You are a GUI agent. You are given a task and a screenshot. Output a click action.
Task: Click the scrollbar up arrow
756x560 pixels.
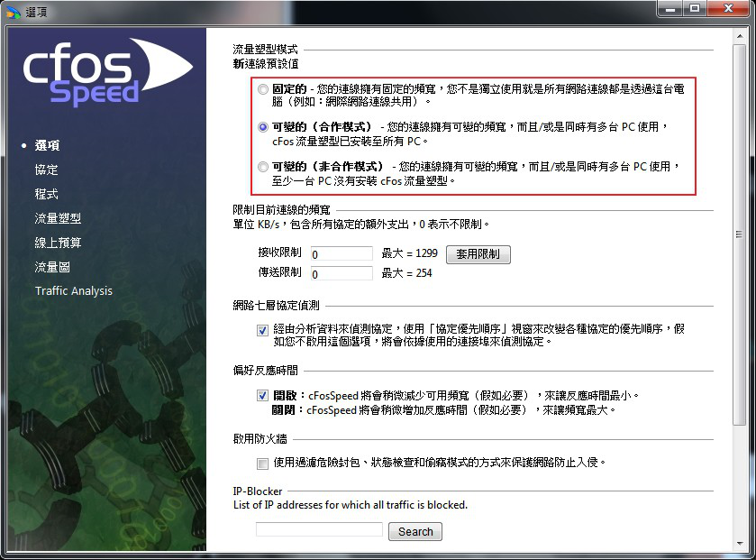pyautogui.click(x=740, y=36)
